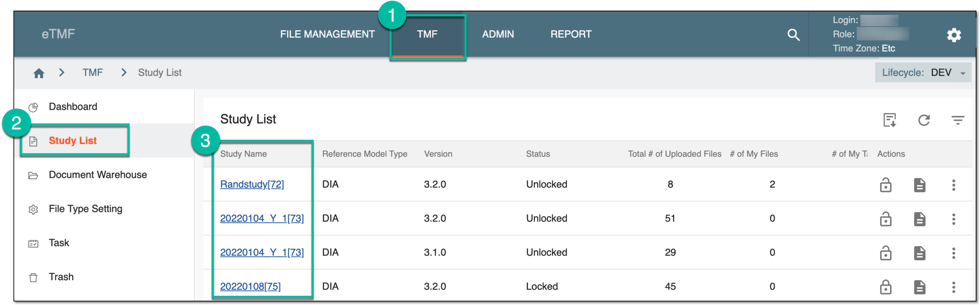This screenshot has width=980, height=305.
Task: Open the filter icon for Study List
Action: [958, 120]
